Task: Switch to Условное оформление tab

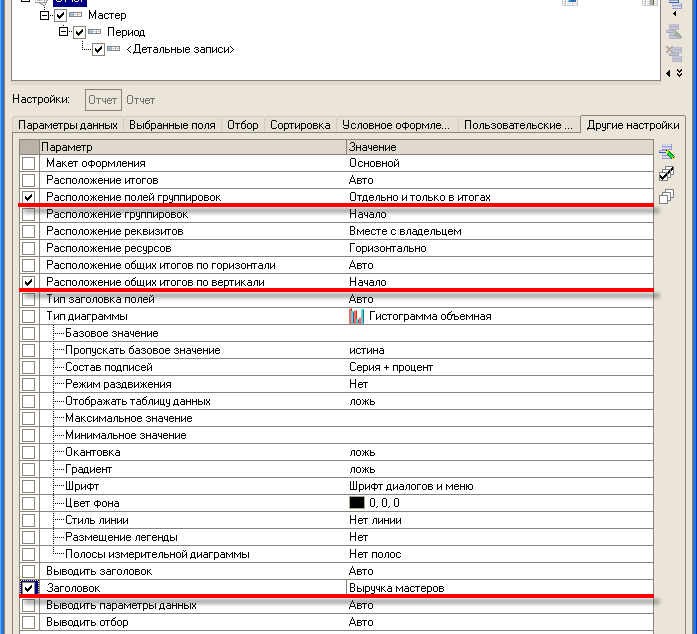Action: [x=396, y=125]
